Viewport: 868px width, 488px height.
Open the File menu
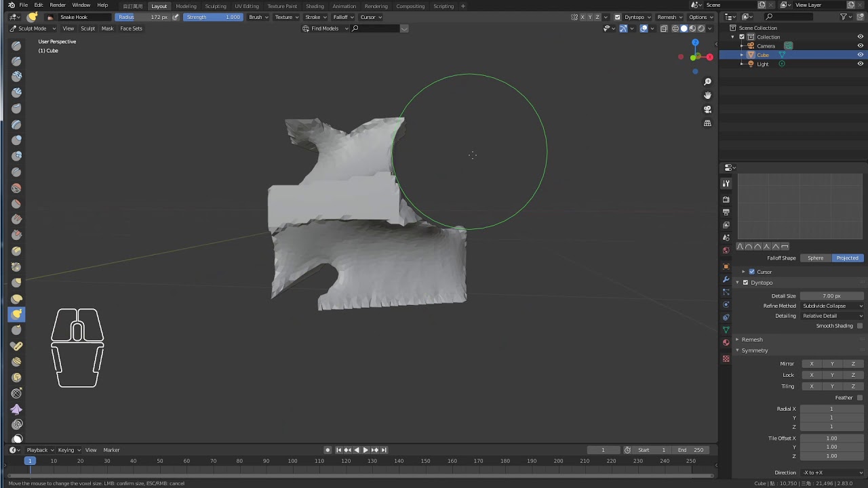23,5
